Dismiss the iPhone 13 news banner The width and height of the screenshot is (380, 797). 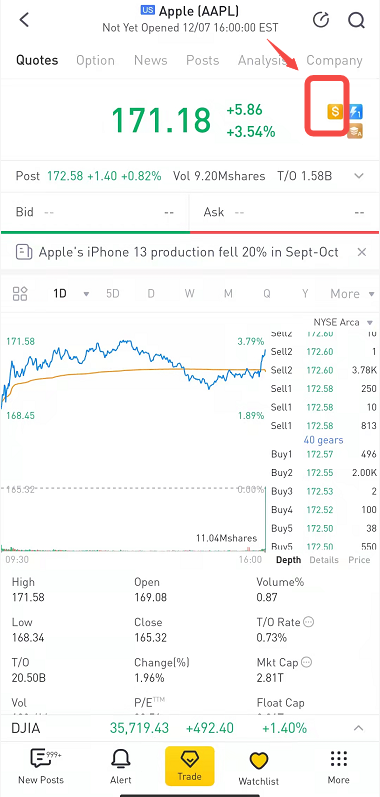[x=362, y=252]
